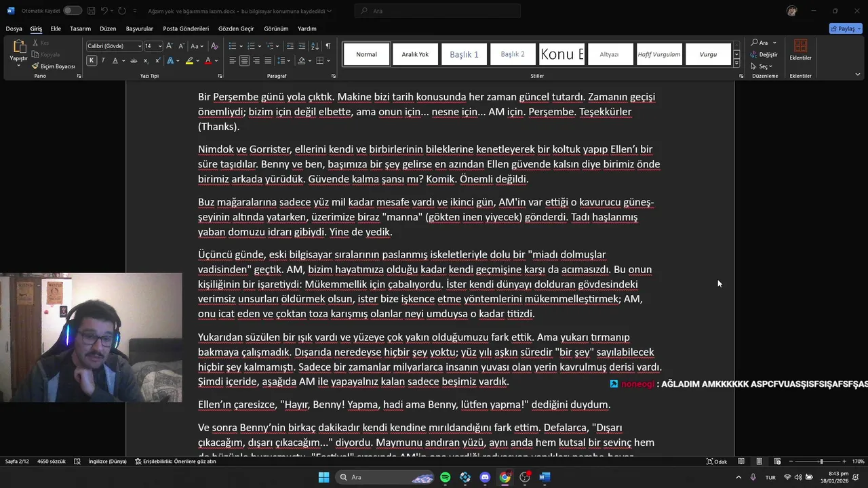Select the Normal style
The image size is (868, 488).
367,54
